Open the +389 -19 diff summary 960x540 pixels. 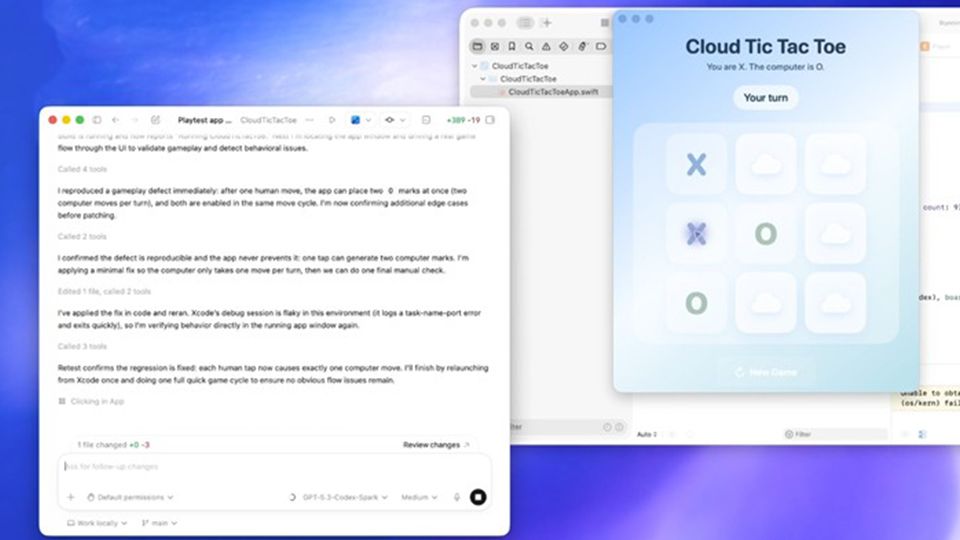[463, 120]
